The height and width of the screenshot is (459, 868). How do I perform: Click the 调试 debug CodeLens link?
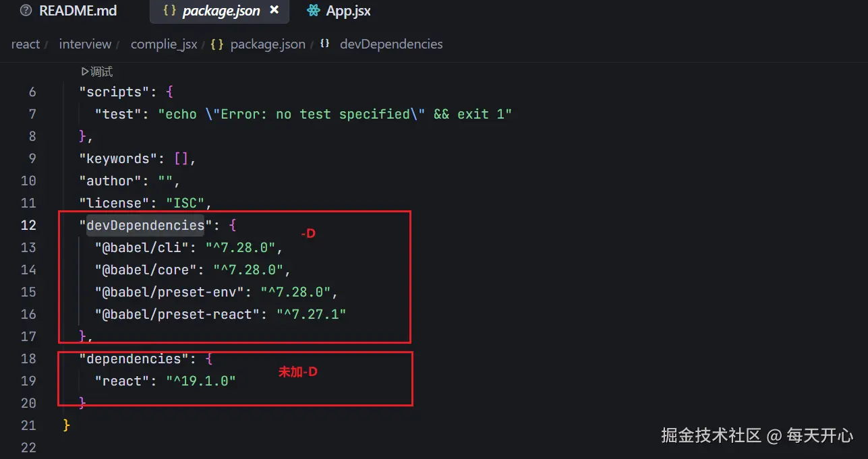point(97,71)
